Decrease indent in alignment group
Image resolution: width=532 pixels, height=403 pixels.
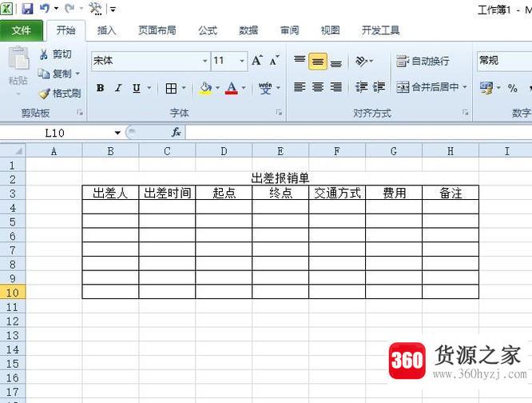(x=361, y=87)
